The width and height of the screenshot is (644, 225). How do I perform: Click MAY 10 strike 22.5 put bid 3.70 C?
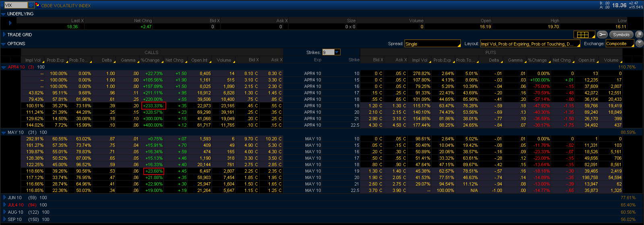pos(376,191)
